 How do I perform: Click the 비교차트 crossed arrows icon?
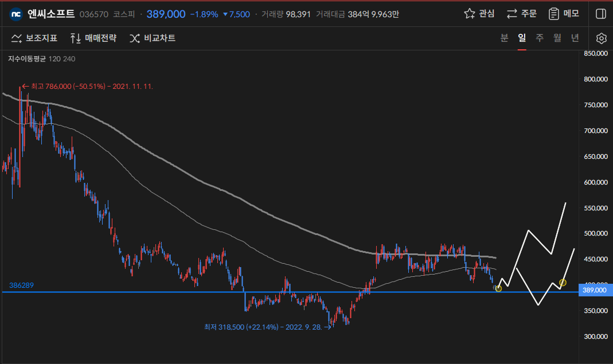pos(135,38)
